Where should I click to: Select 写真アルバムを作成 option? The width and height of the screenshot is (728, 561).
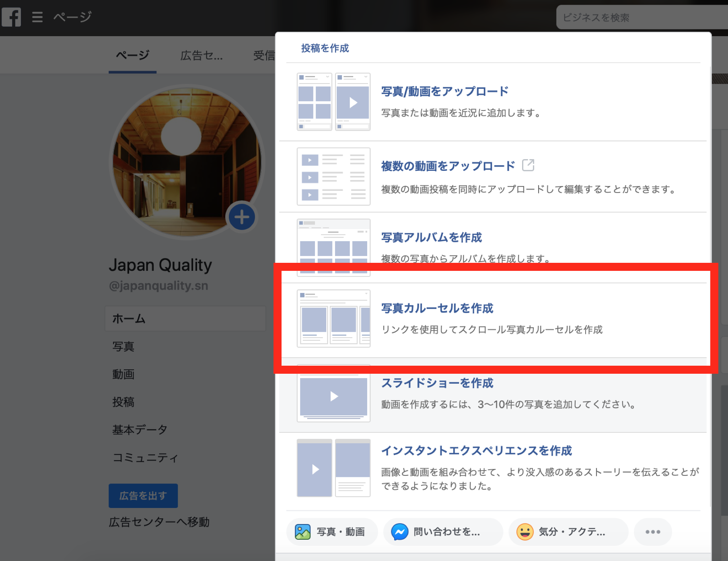pyautogui.click(x=431, y=238)
